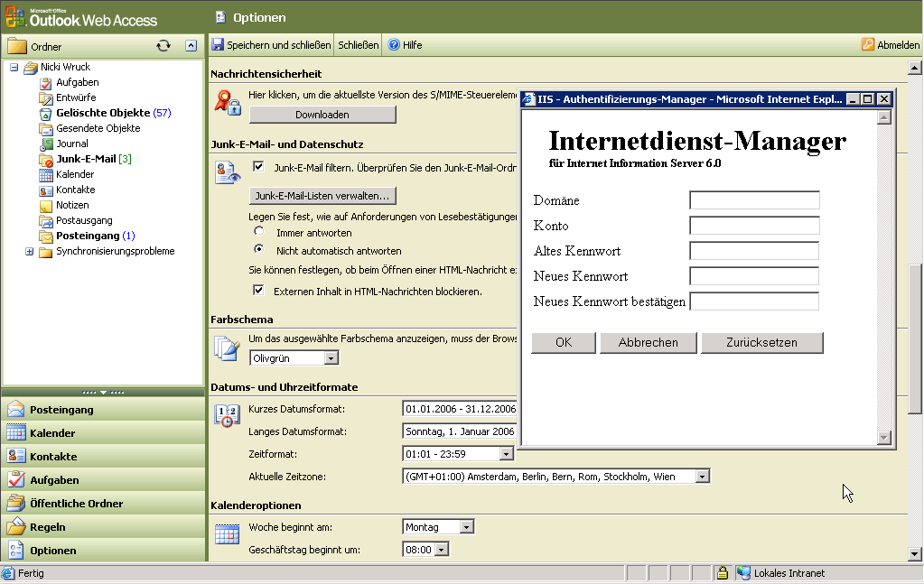Screen dimensions: 924x584
Task: Open the Geschäftstag beginnt um dropdown
Action: [442, 550]
